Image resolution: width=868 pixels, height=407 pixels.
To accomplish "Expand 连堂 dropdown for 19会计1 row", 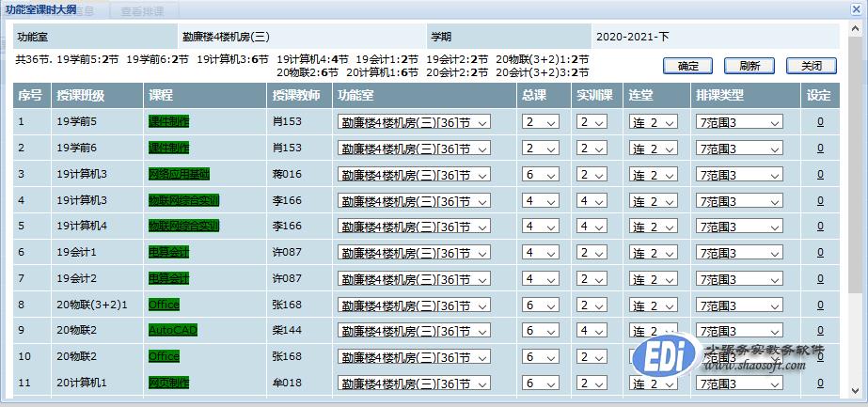I will click(655, 253).
